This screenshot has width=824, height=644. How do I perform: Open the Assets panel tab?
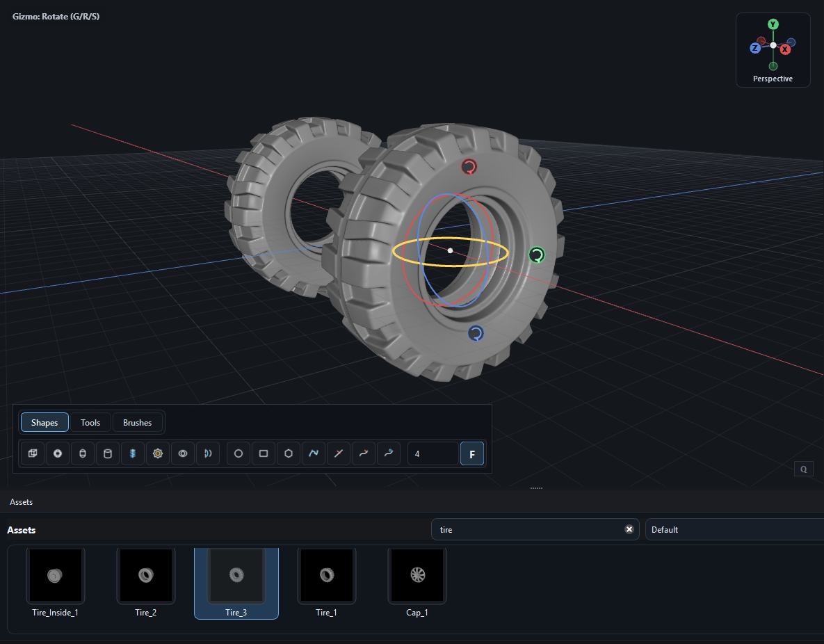pos(21,502)
